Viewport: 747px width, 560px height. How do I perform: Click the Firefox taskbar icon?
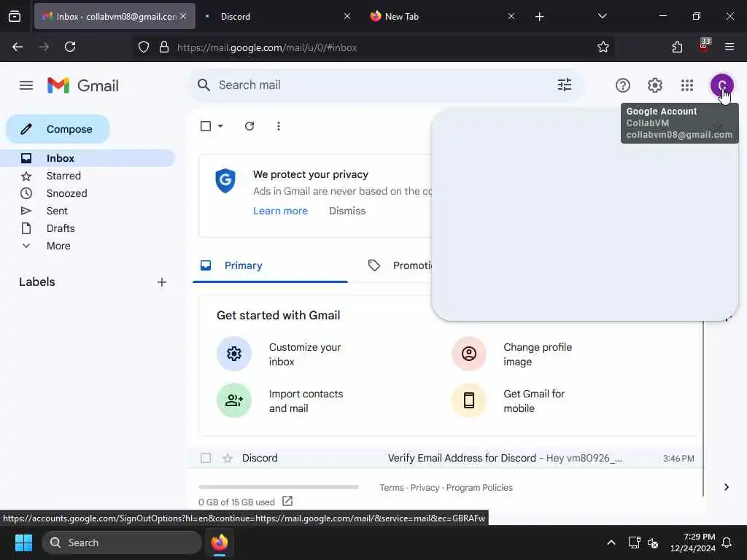[220, 542]
